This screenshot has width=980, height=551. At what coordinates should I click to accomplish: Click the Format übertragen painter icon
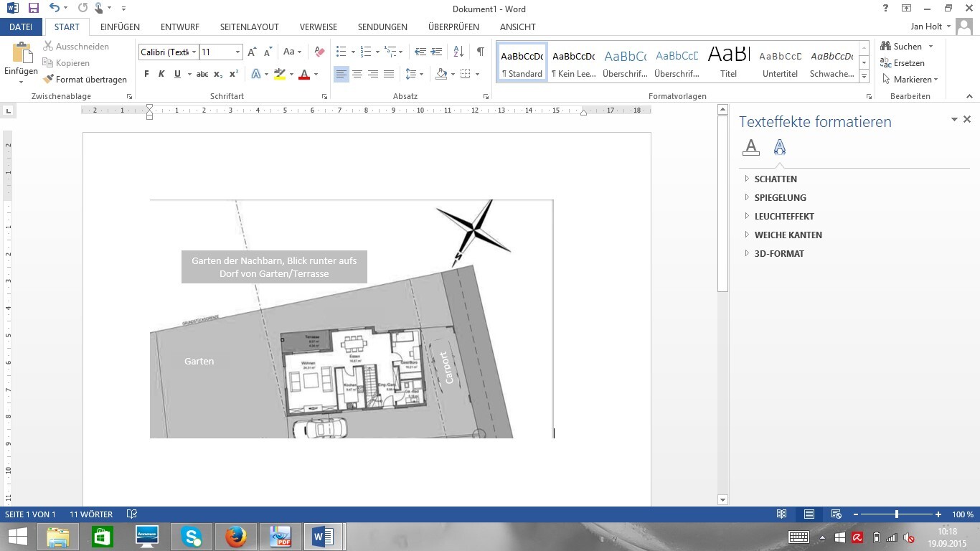pyautogui.click(x=49, y=80)
